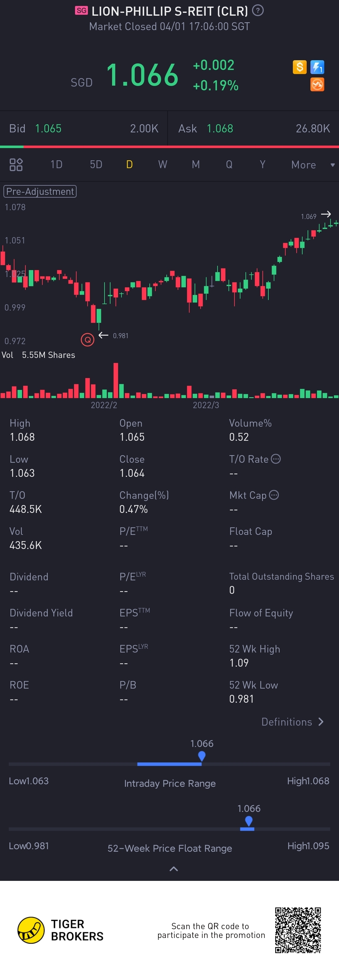Tap the yellow dollar sign badge
Image resolution: width=339 pixels, height=980 pixels.
[x=299, y=67]
